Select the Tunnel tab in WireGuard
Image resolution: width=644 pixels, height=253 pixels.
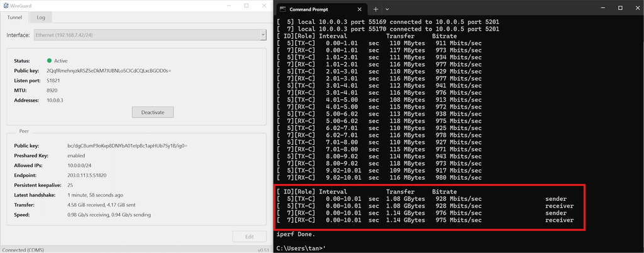pos(15,17)
